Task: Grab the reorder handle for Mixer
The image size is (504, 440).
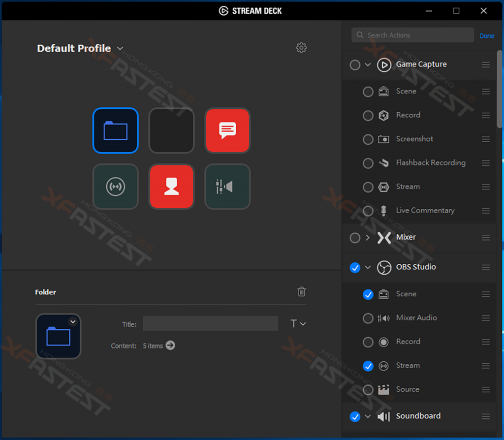Action: pos(486,238)
